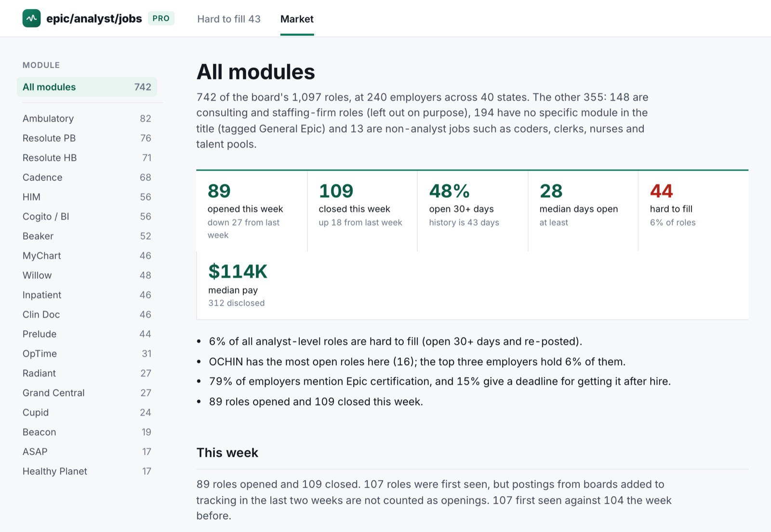771x532 pixels.
Task: Select the OpTime module
Action: 87,353
